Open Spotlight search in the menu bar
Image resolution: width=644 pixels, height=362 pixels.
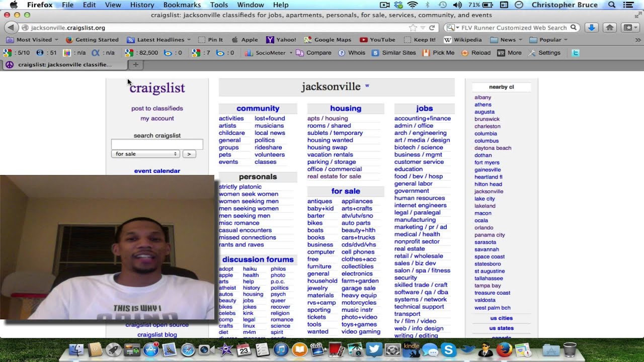pos(612,5)
